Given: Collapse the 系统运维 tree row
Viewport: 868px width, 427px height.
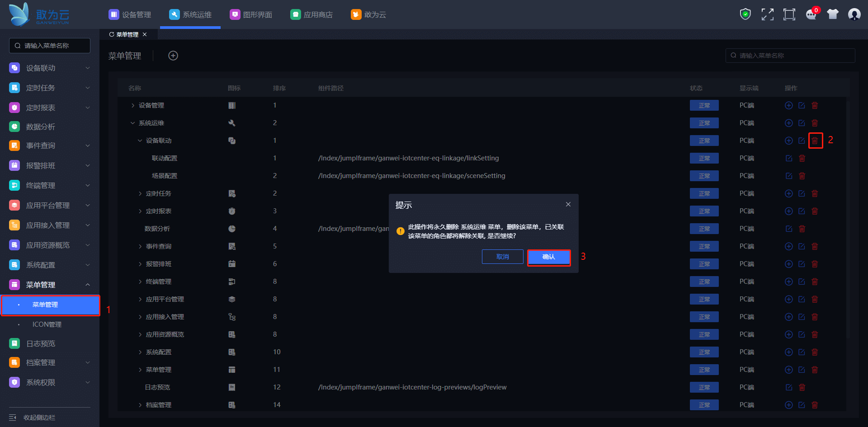Looking at the screenshot, I should (x=133, y=123).
